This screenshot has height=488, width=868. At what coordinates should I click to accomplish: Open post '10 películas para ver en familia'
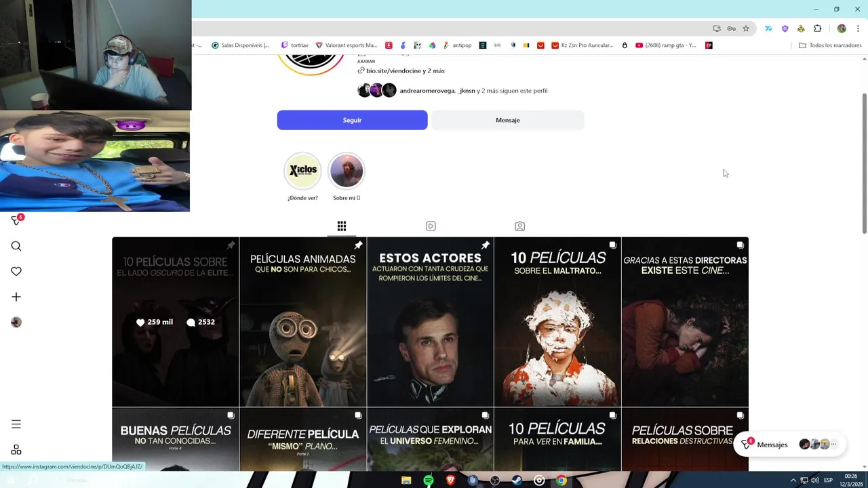coord(557,439)
